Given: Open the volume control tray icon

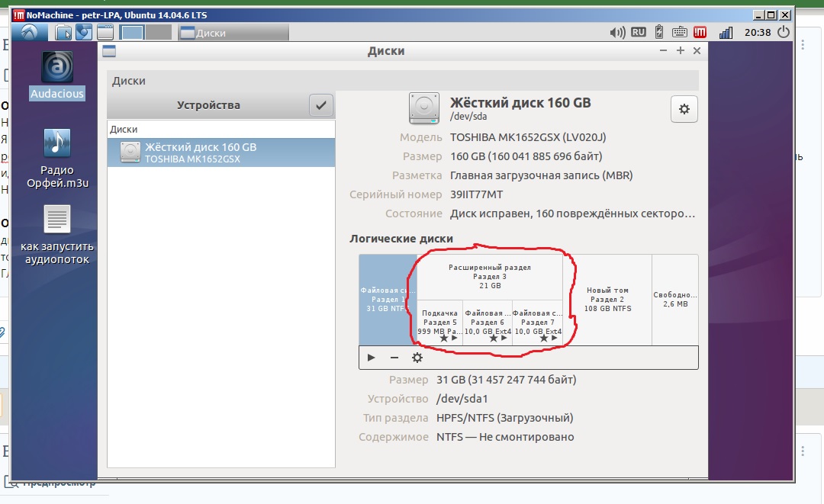Looking at the screenshot, I should point(617,33).
